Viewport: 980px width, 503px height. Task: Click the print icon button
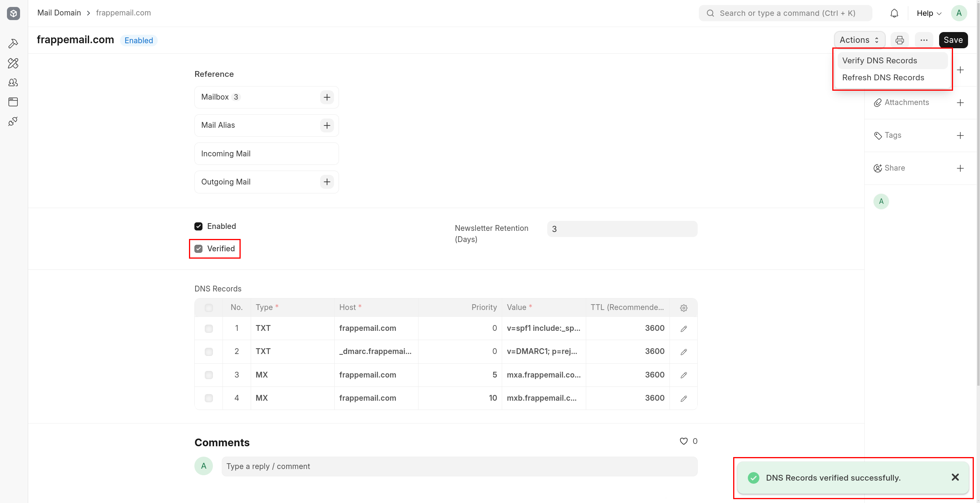point(899,40)
